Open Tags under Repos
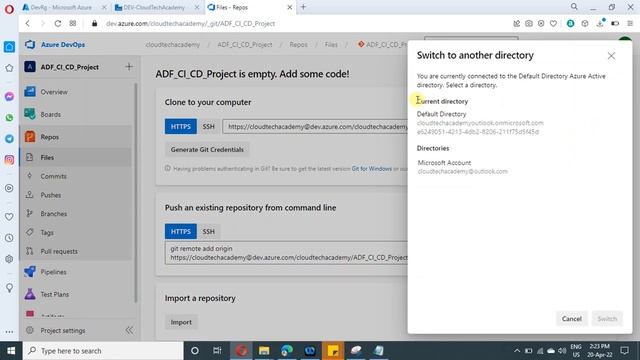This screenshot has width=640, height=360. coord(47,232)
